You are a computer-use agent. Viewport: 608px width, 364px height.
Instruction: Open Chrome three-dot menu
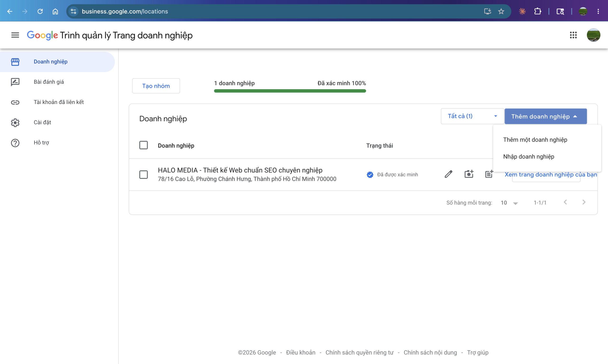598,11
